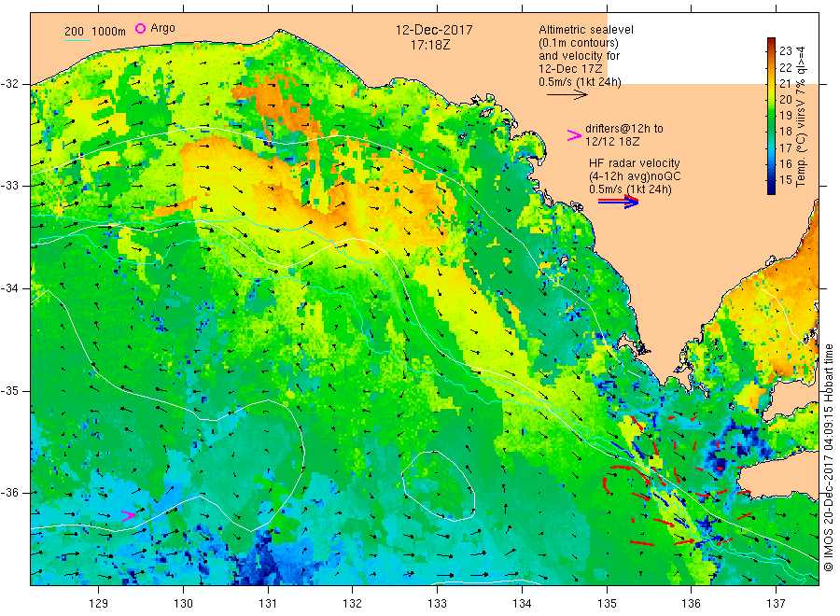The image size is (840, 616).
Task: Click the IMOS copyright timestamp text
Action: 829,457
